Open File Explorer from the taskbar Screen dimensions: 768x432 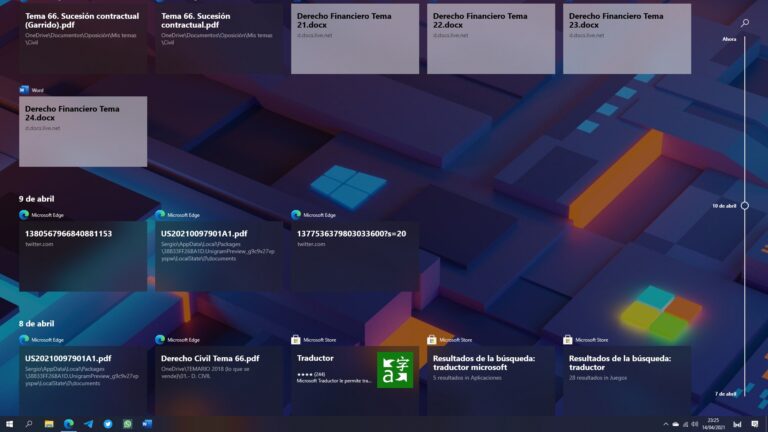49,424
